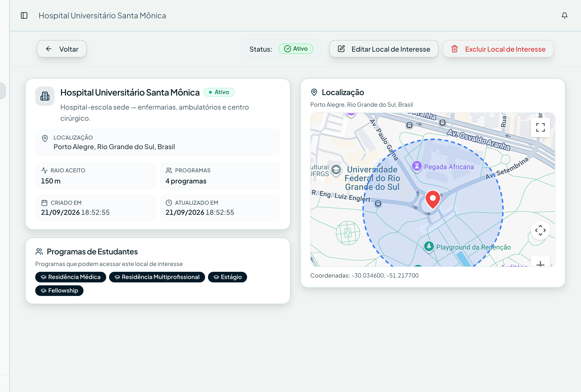Click the Programas people icon

pyautogui.click(x=169, y=170)
